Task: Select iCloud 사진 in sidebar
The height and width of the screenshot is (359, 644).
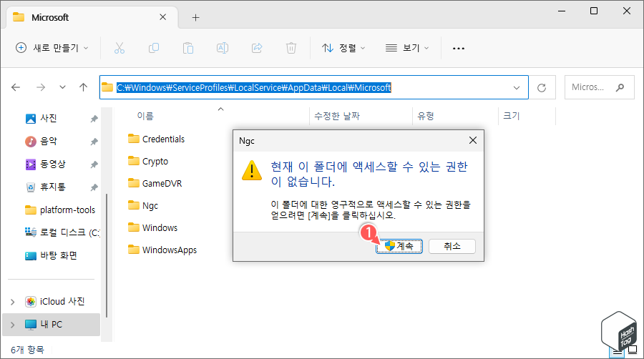Action: 54,302
